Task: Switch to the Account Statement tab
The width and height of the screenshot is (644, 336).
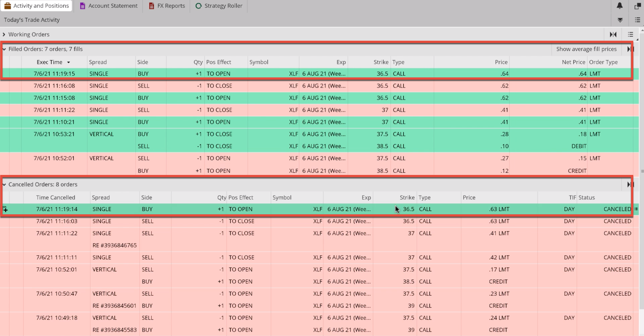Action: coord(108,6)
